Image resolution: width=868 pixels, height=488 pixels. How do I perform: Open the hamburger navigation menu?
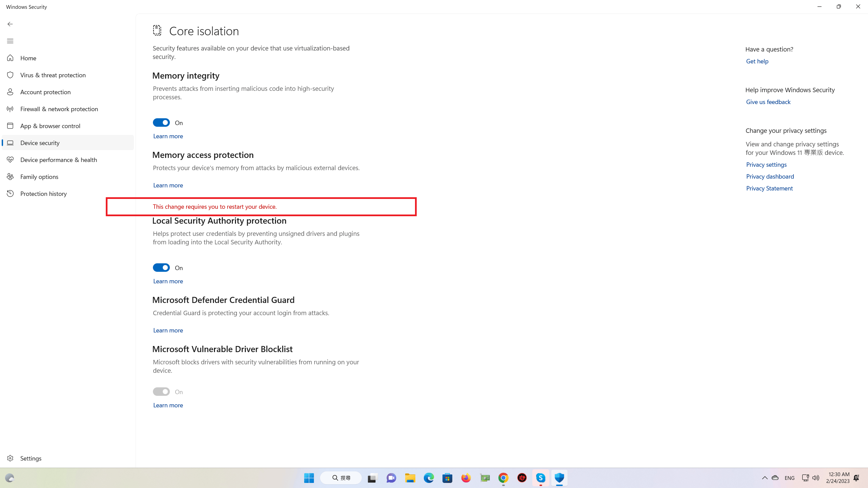(10, 41)
